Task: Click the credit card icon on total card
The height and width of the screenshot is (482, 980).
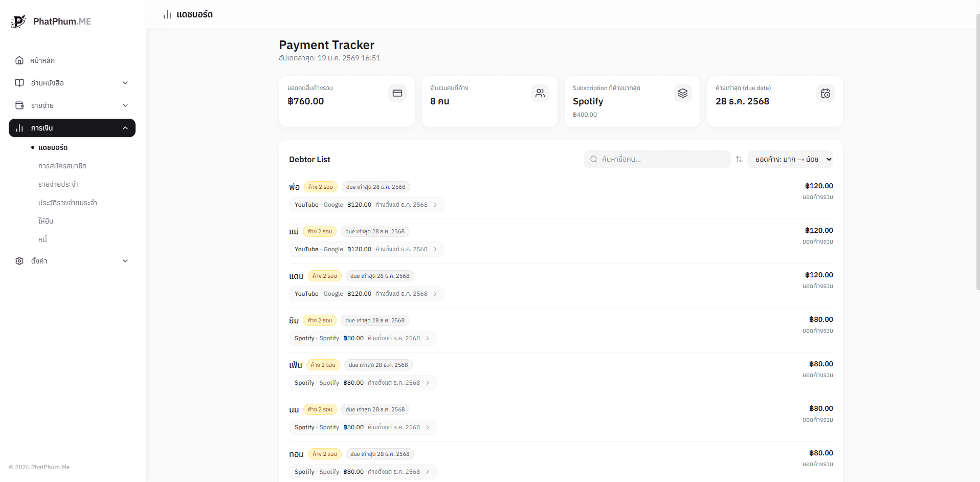Action: point(397,93)
